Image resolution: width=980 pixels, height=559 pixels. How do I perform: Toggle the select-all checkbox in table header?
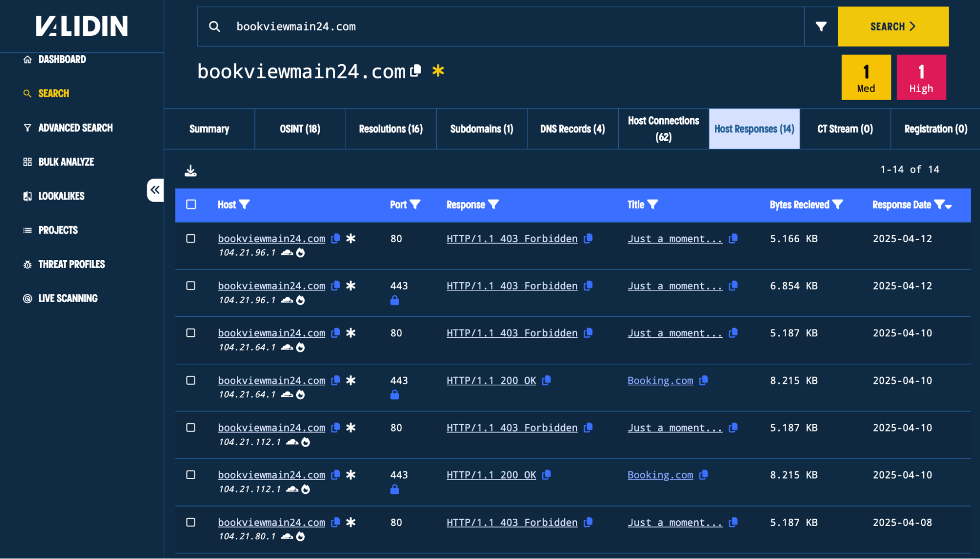[191, 204]
